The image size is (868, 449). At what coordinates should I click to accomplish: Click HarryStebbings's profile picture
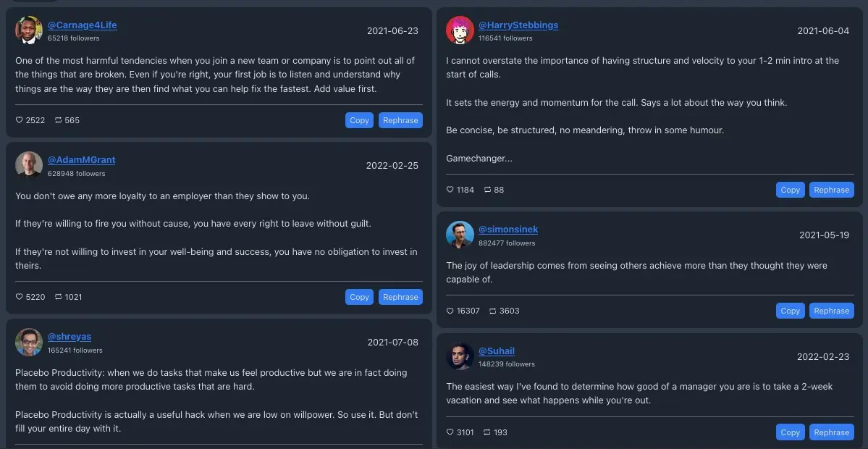[x=460, y=30]
